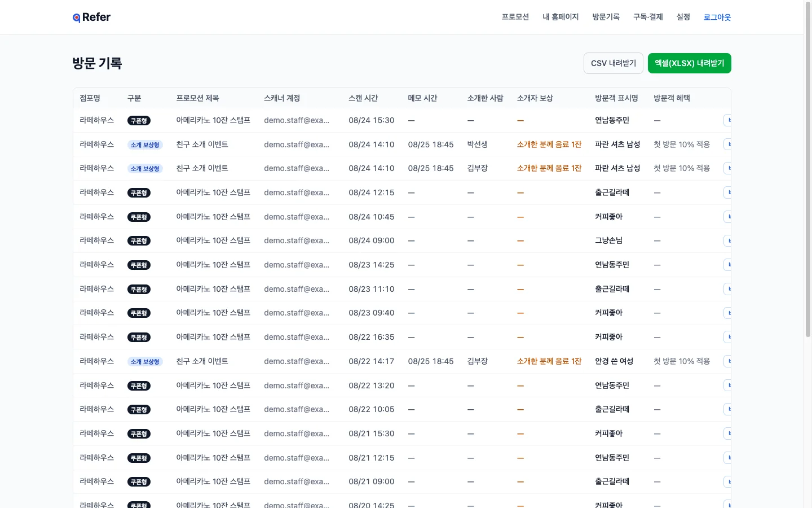Click the 메모 시간 column header

[x=423, y=98]
